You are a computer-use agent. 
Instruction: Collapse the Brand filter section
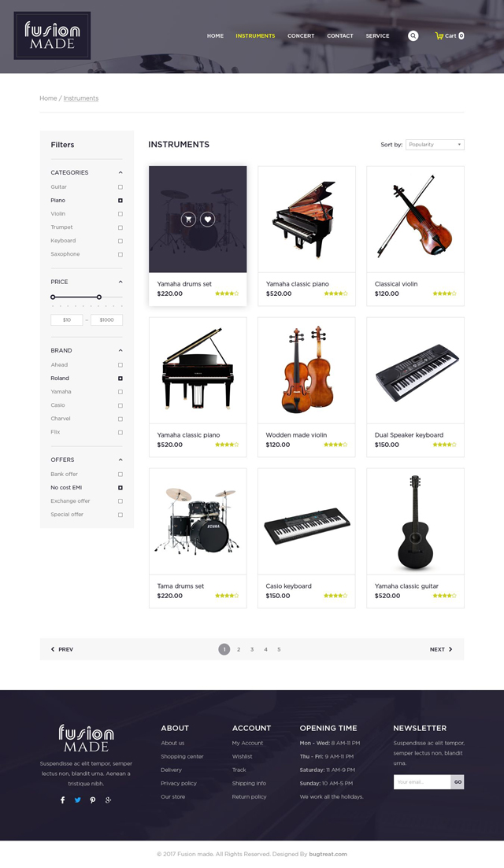click(x=120, y=350)
